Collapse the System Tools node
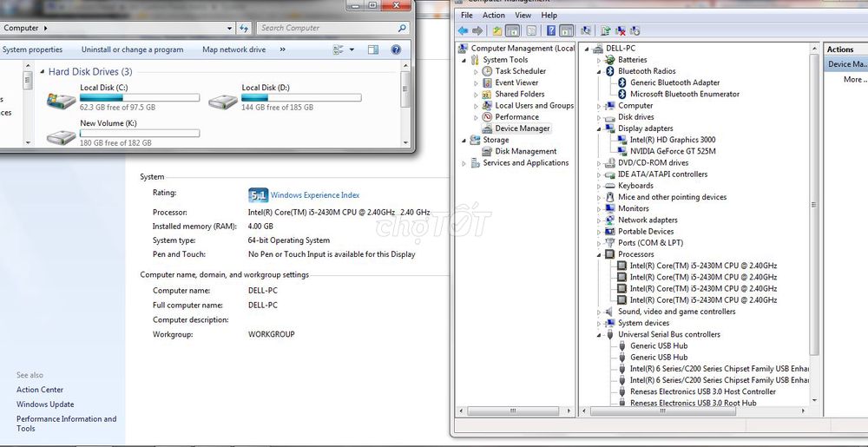 click(464, 60)
